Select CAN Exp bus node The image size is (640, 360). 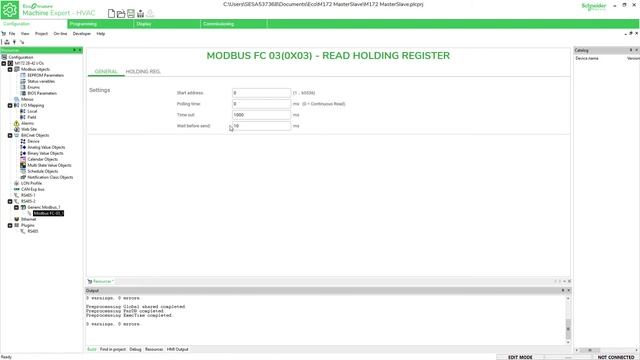coord(33,189)
